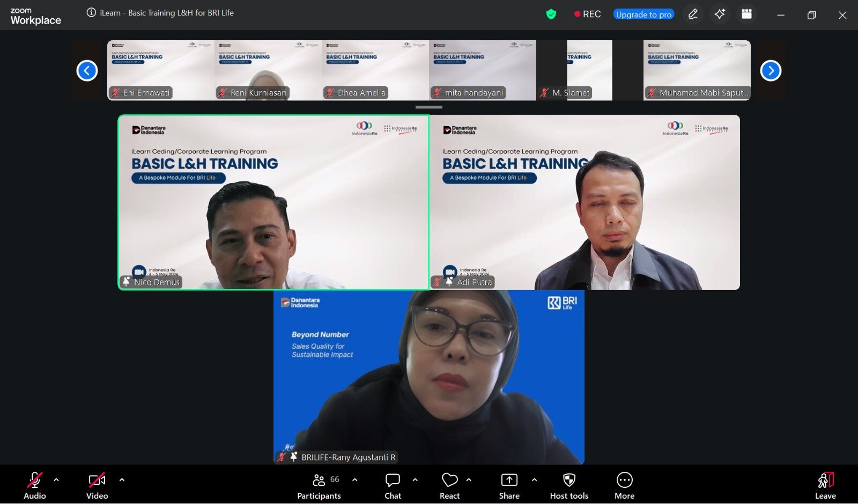Close the Zoom meeting window
Viewport: 858px width, 504px height.
(842, 15)
